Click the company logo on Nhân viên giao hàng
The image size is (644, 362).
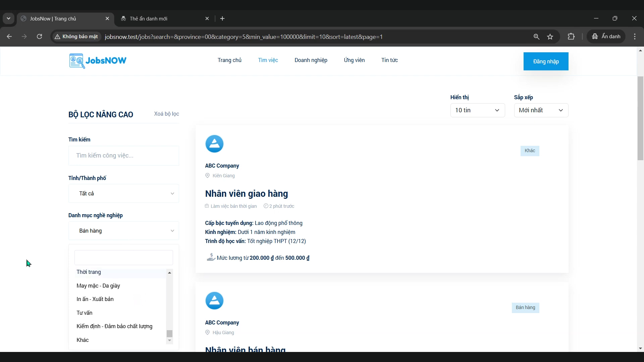(x=214, y=144)
